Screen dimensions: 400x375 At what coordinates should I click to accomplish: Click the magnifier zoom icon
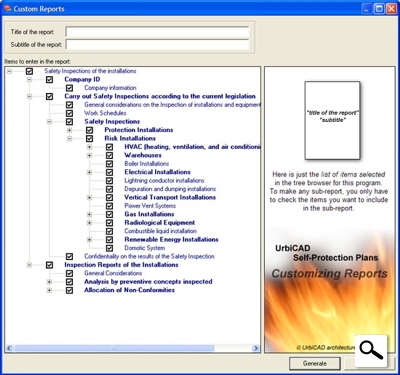(371, 351)
